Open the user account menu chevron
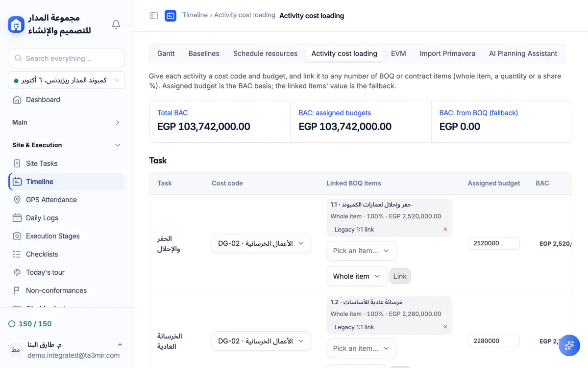This screenshot has width=588, height=368. pos(120,345)
